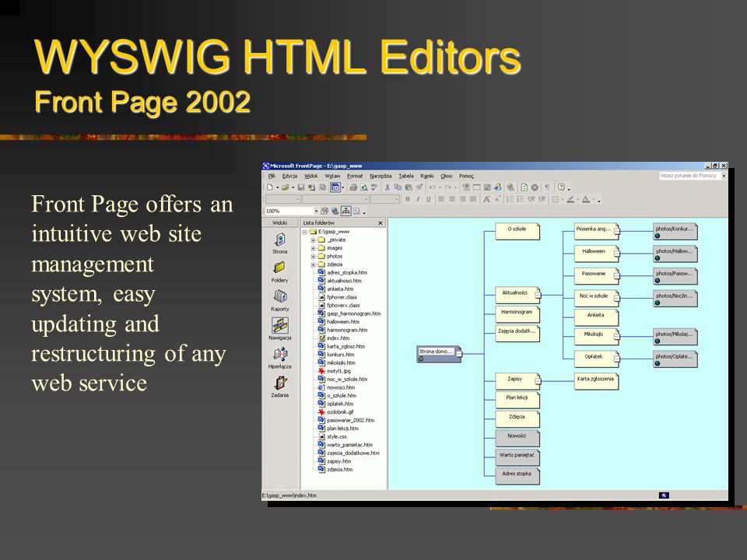Click the Format Painter brush icon
This screenshot has width=747, height=560.
pyautogui.click(x=419, y=187)
